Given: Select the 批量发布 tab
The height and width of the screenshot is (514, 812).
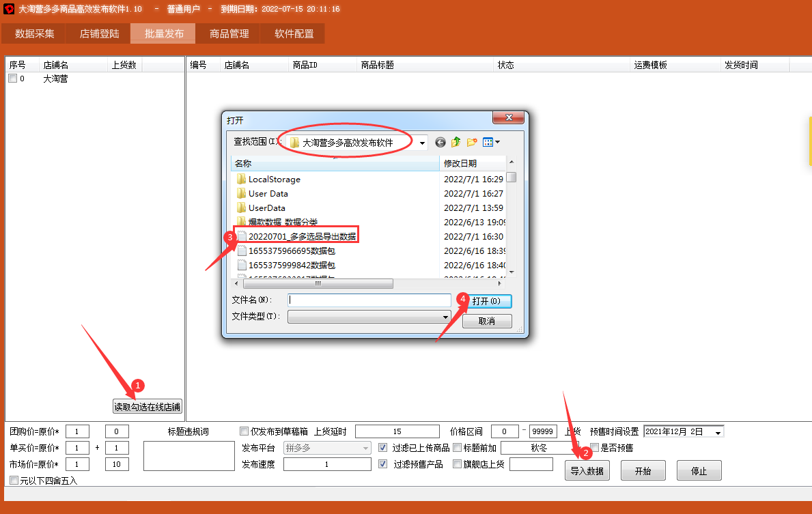Looking at the screenshot, I should pyautogui.click(x=164, y=33).
